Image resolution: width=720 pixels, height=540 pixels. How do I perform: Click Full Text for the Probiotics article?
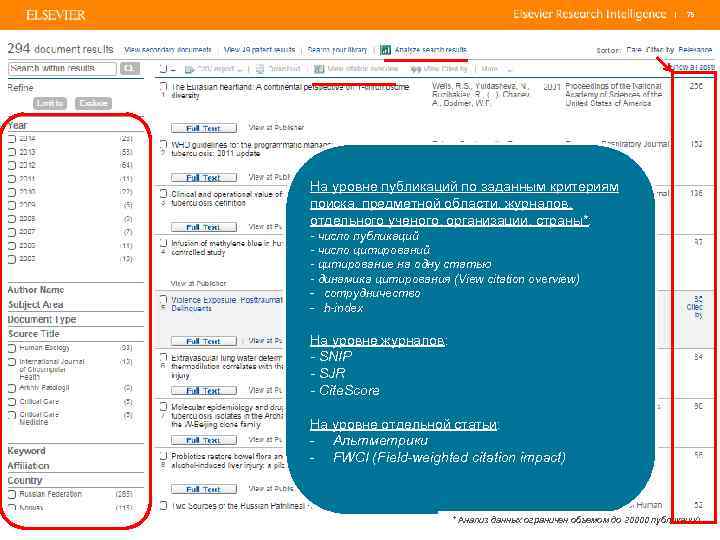204,489
